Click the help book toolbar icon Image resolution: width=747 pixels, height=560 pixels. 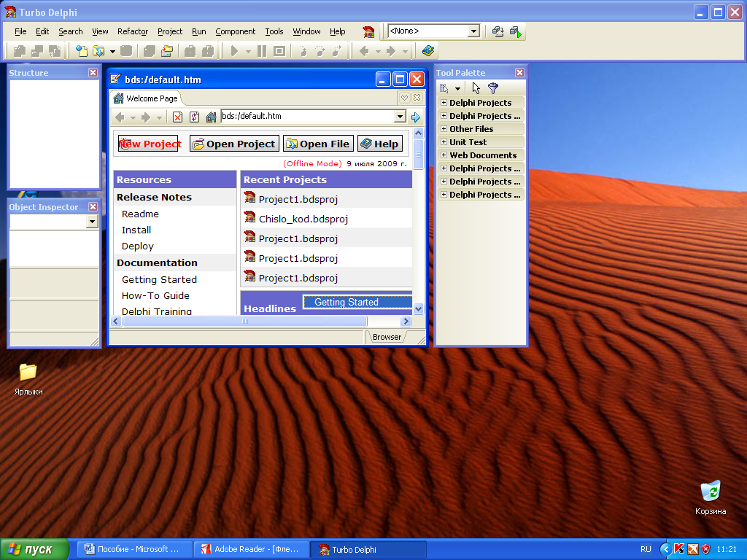[x=427, y=51]
